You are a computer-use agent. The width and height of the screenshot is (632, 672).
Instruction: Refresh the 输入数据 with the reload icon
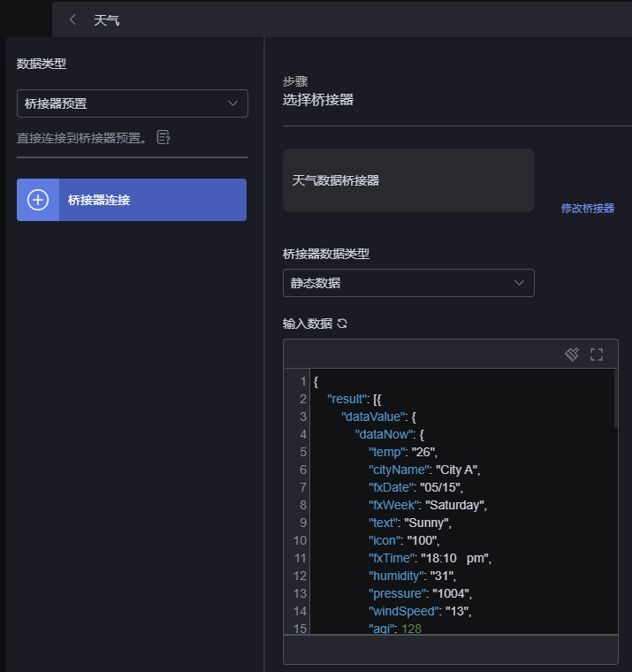(x=342, y=324)
